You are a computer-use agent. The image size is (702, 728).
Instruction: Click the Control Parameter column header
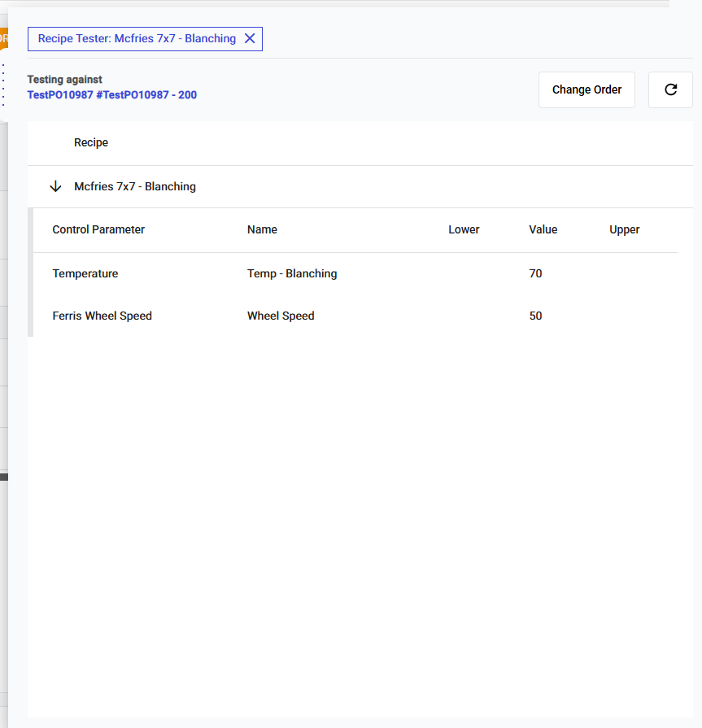coord(98,230)
